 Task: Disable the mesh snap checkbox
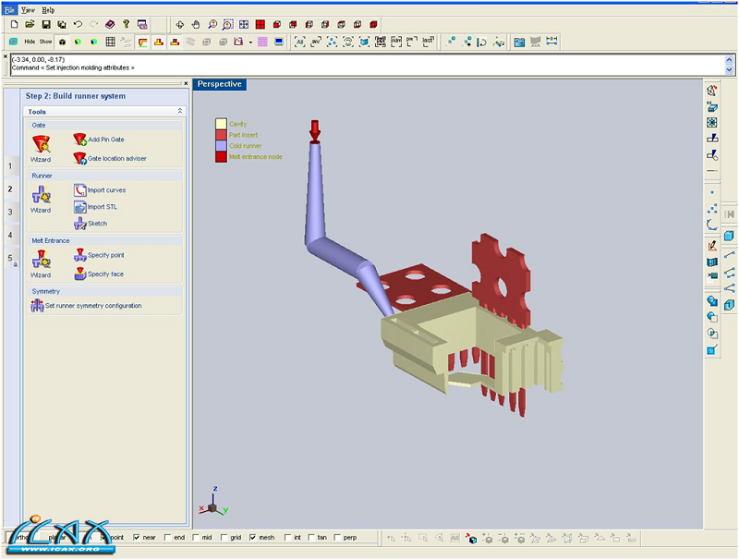coord(252,537)
